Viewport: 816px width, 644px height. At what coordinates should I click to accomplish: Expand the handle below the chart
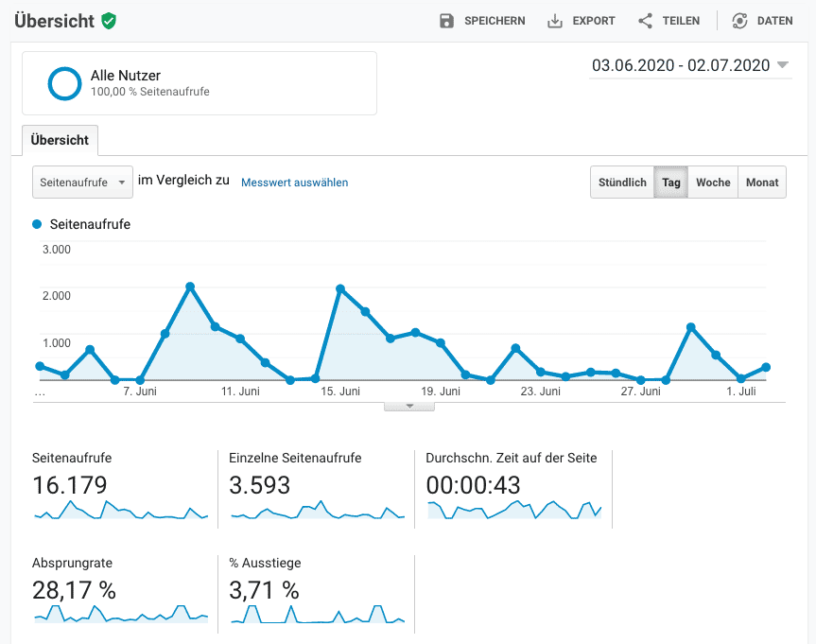click(x=408, y=406)
